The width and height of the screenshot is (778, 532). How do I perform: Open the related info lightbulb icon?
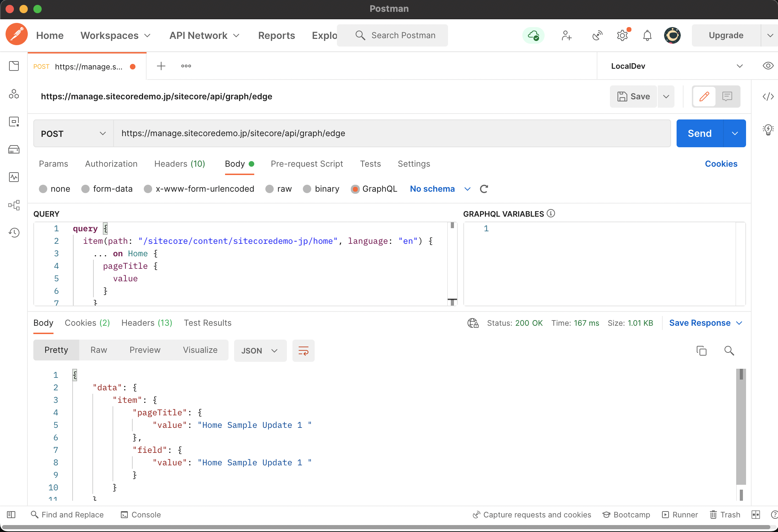pos(768,130)
